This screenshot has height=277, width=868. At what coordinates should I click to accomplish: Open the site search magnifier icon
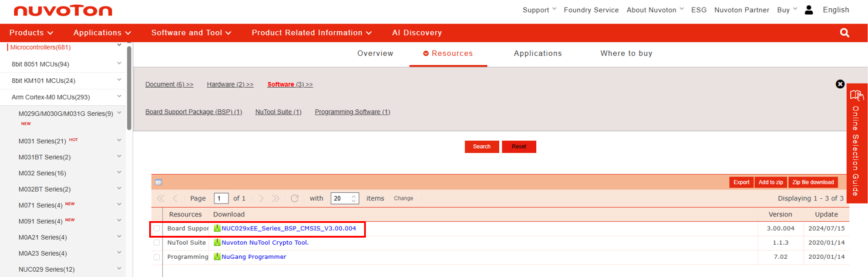tap(845, 33)
